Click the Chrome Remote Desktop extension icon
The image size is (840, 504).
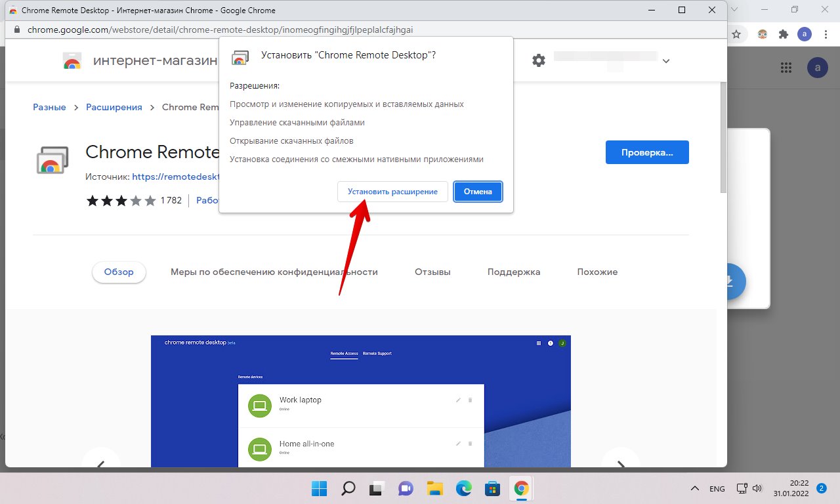pyautogui.click(x=52, y=159)
